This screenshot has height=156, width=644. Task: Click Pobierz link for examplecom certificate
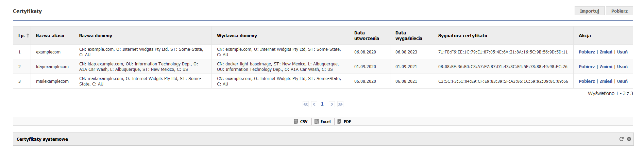pyautogui.click(x=587, y=52)
